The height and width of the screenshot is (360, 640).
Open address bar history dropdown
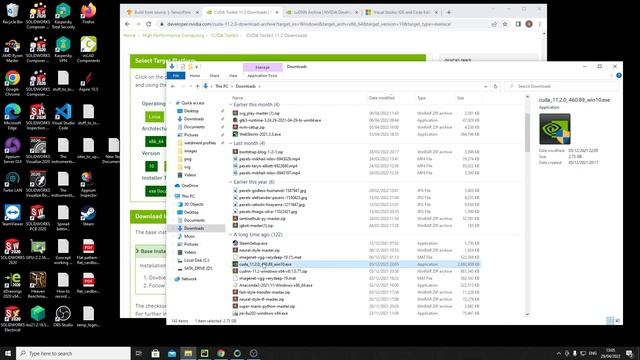485,87
